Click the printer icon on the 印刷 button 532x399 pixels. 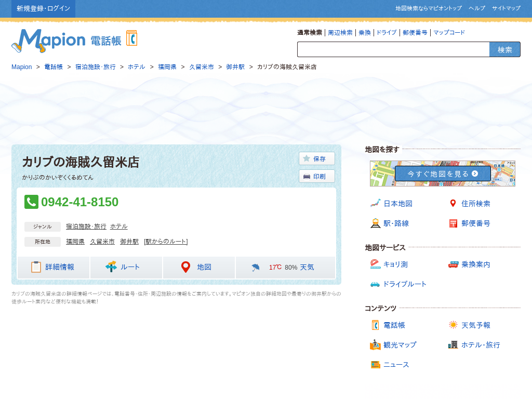point(307,177)
